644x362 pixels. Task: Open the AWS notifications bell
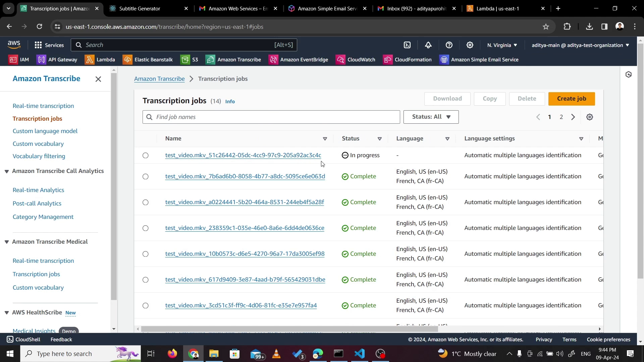click(428, 45)
